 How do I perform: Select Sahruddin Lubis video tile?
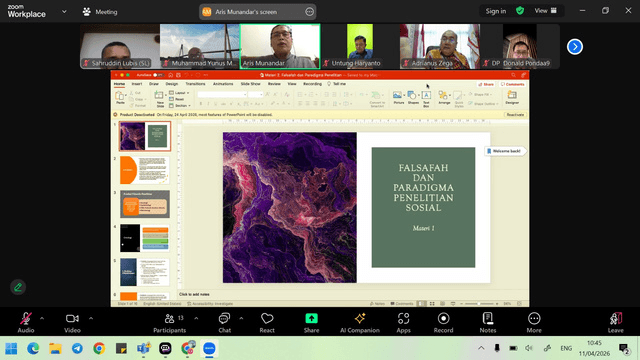tap(120, 46)
